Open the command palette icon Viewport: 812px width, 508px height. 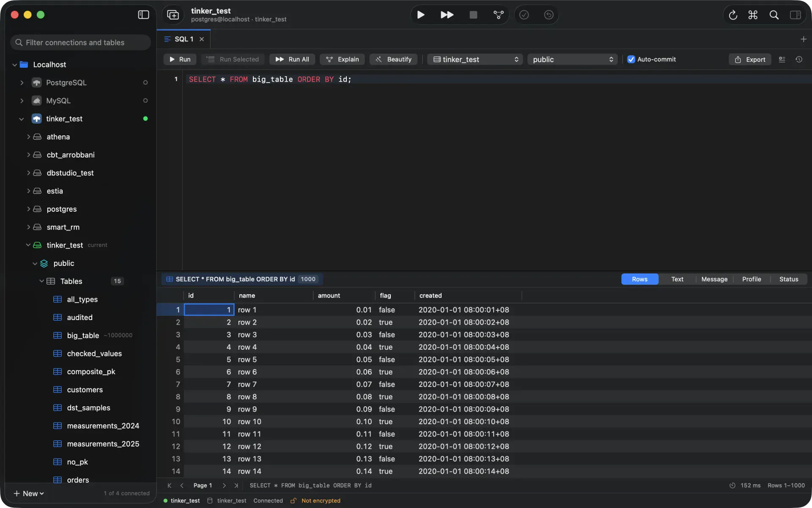click(753, 15)
